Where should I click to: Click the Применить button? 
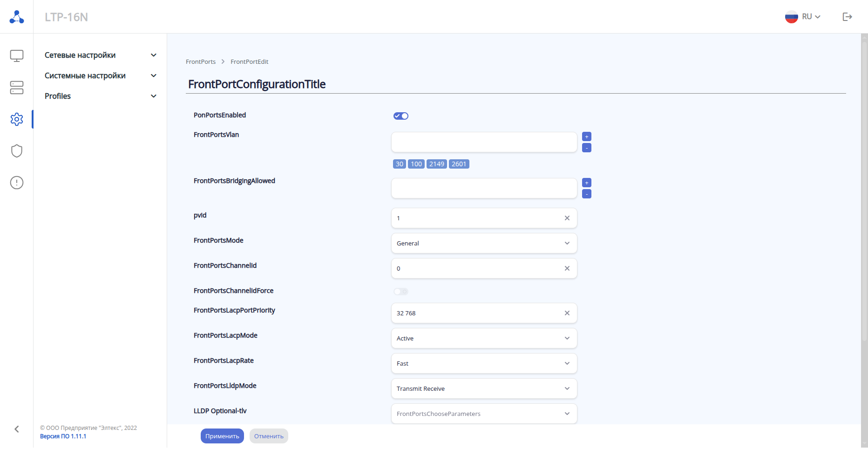click(x=222, y=436)
